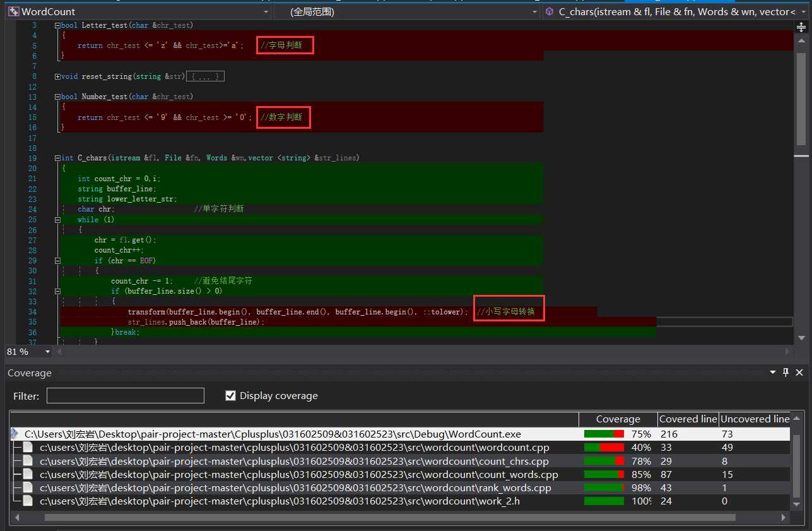Click the uncovered line count 73
The width and height of the screenshot is (812, 531).
point(727,434)
